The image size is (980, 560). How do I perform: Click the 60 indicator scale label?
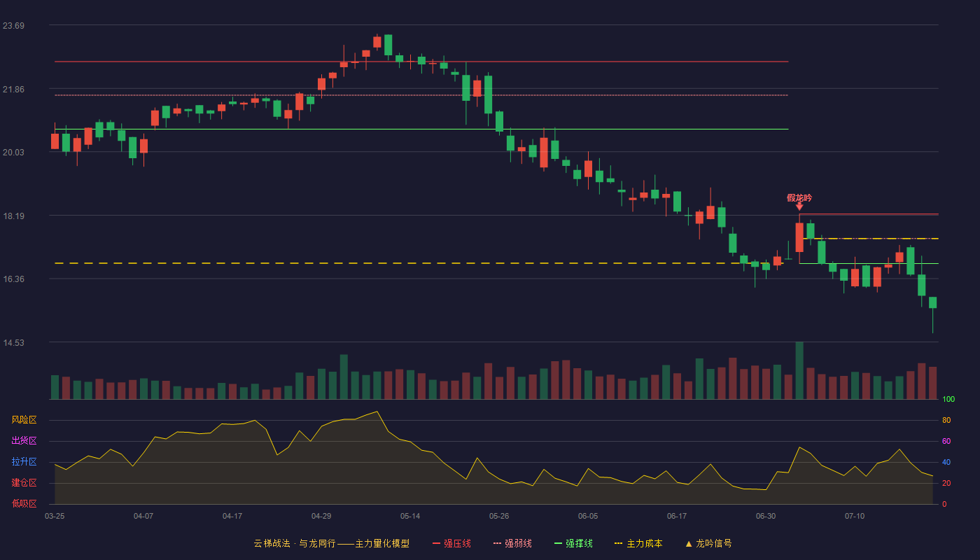(x=946, y=441)
